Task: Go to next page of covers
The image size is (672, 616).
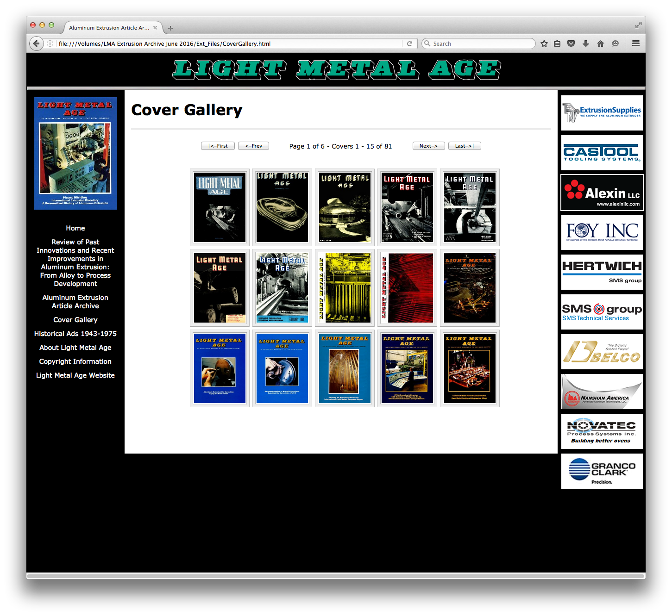Action: click(x=428, y=146)
